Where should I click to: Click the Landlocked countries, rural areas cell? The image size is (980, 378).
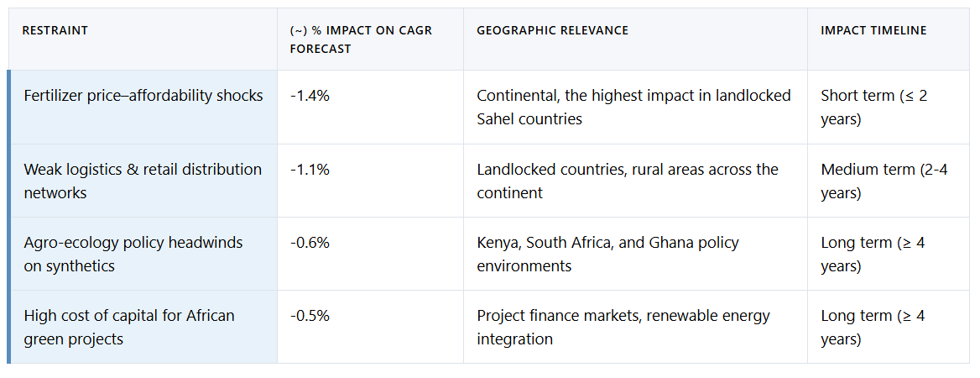point(628,181)
